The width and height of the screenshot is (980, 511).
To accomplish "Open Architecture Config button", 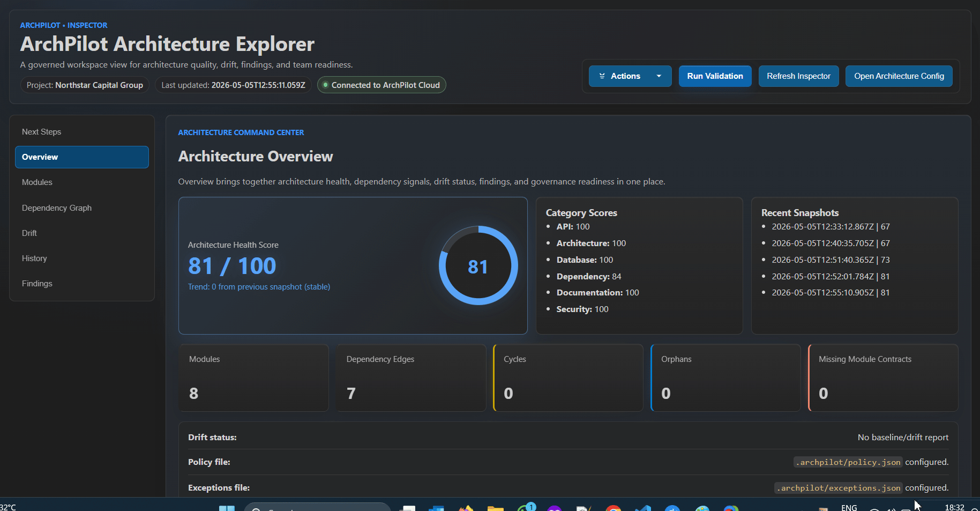I will 899,76.
